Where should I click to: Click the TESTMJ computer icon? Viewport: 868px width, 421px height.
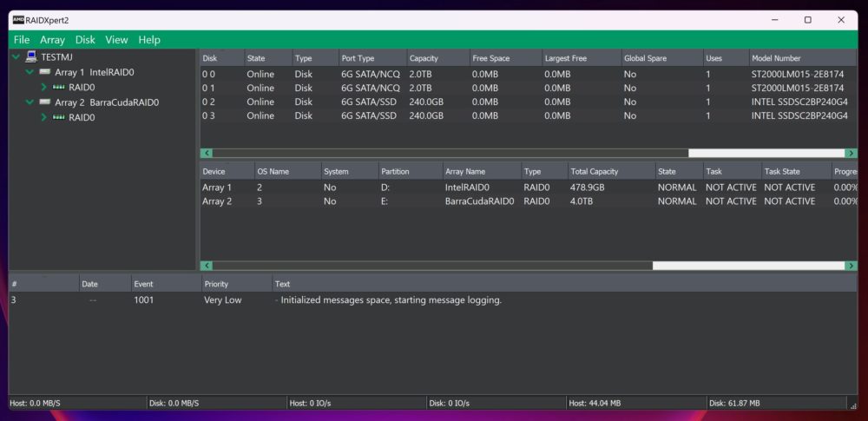pyautogui.click(x=31, y=56)
